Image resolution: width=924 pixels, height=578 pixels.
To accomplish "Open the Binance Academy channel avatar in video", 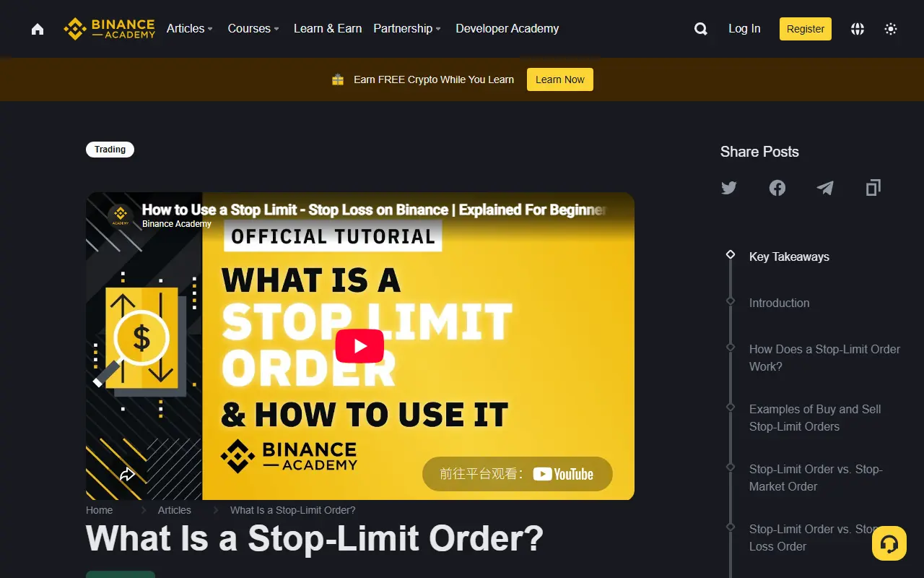I will point(120,215).
